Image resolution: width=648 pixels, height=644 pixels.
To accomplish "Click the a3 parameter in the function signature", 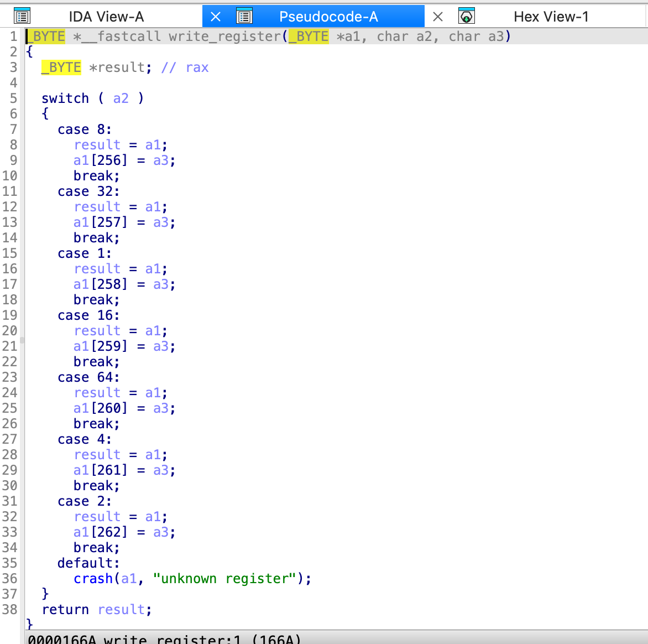I will click(x=496, y=37).
